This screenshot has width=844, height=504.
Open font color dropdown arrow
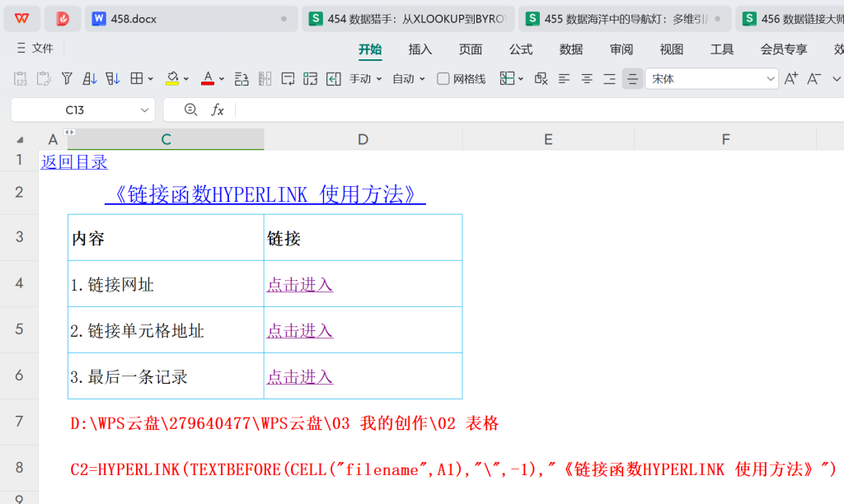(x=222, y=79)
